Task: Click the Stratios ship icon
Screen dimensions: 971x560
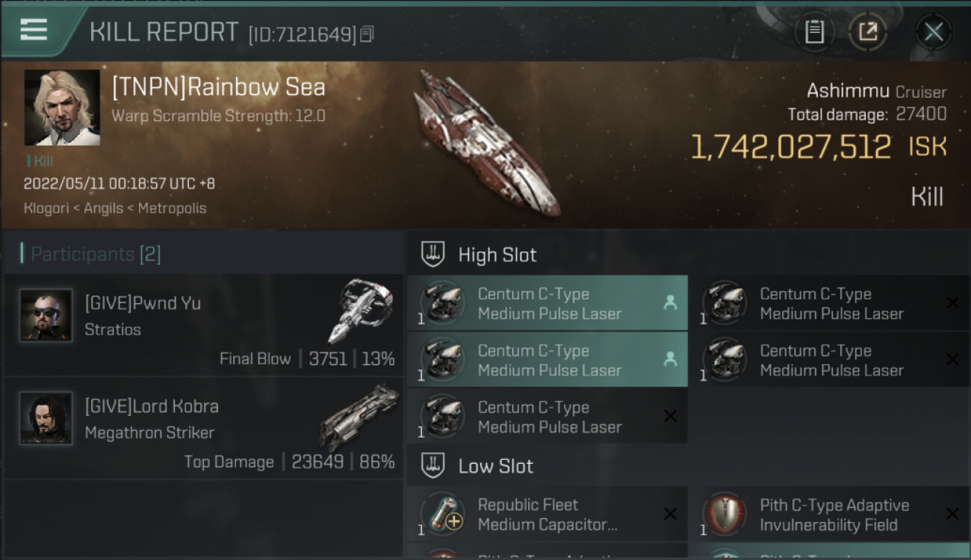Action: point(360,311)
